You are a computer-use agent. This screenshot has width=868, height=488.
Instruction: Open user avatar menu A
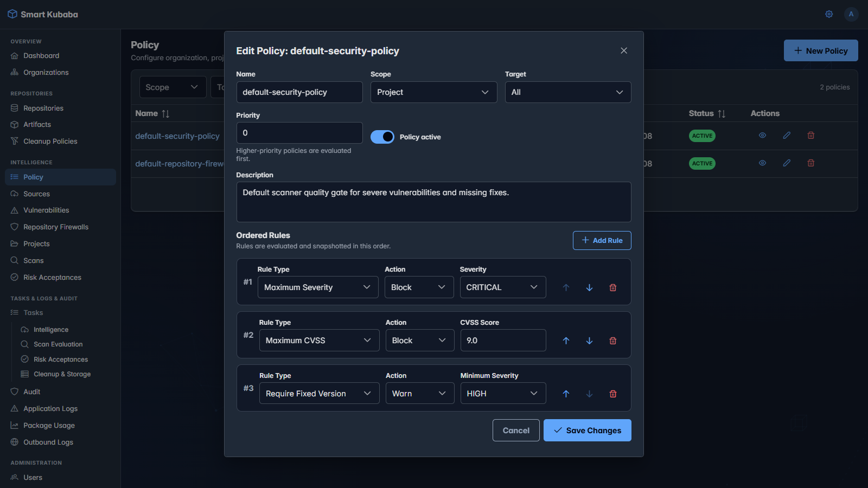coord(851,14)
